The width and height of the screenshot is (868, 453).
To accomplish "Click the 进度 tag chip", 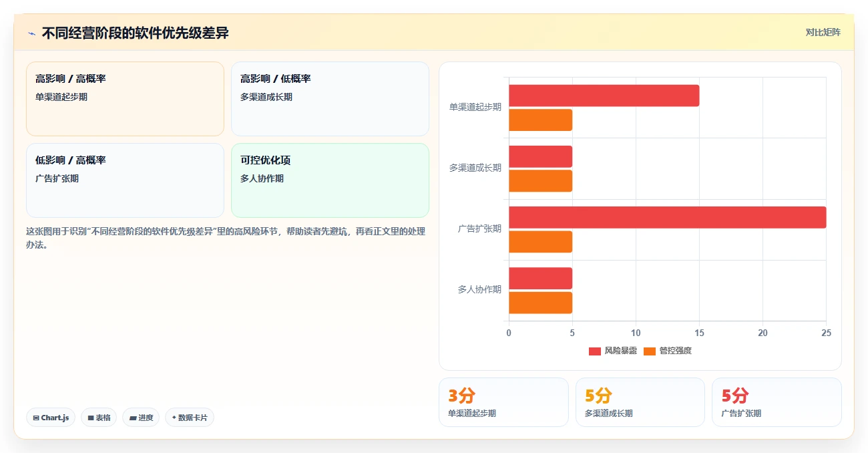I will point(141,418).
